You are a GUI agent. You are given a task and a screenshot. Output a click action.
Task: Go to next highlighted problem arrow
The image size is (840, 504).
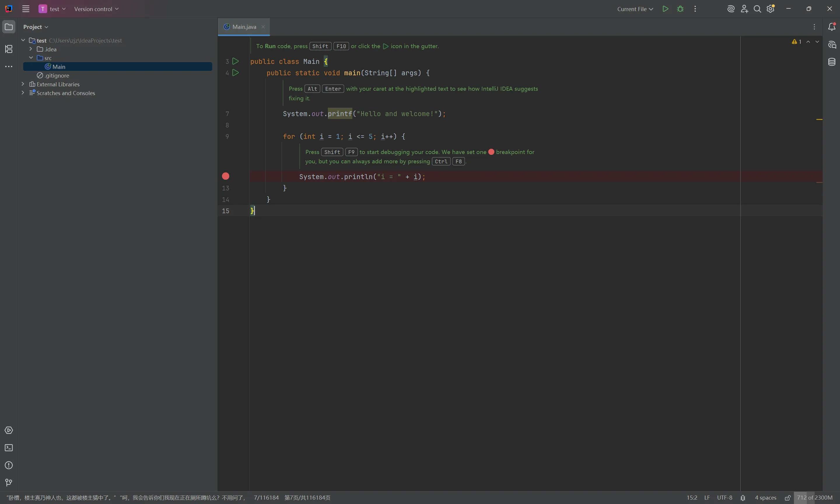point(817,41)
